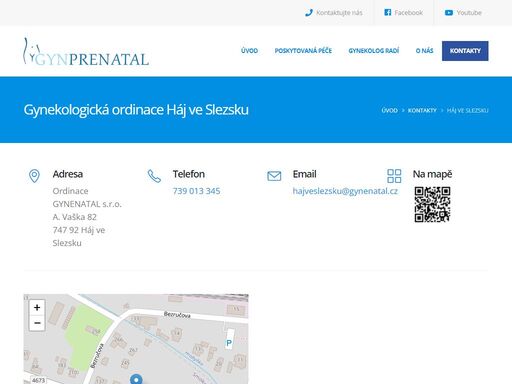Click the Telefon handset icon

[x=154, y=176]
